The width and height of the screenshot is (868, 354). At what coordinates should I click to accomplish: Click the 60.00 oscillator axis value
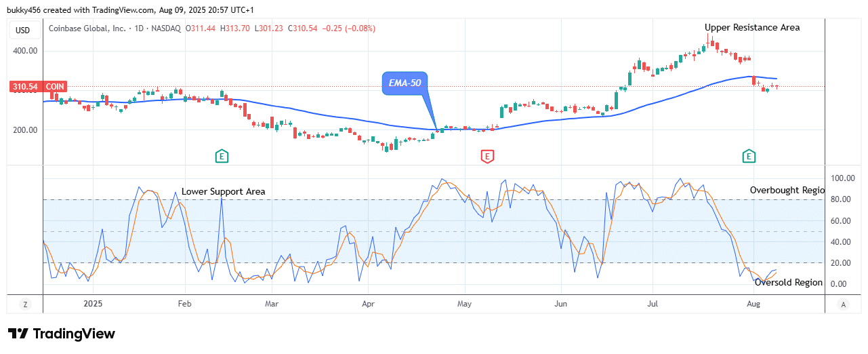[x=841, y=221]
